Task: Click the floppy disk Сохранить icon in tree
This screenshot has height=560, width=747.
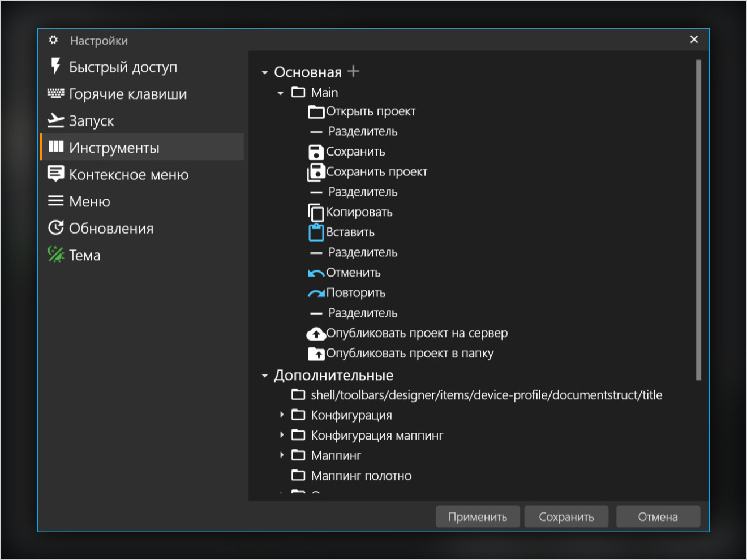Action: [x=316, y=152]
